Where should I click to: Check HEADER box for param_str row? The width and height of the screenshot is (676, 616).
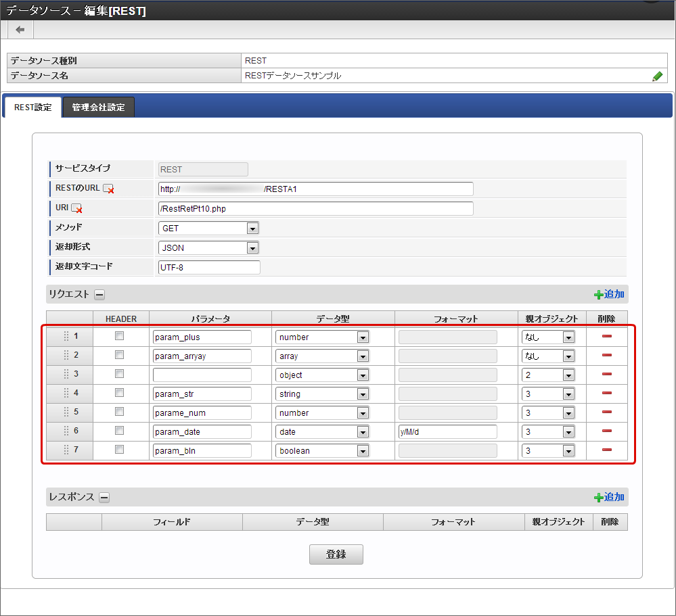[x=120, y=393]
